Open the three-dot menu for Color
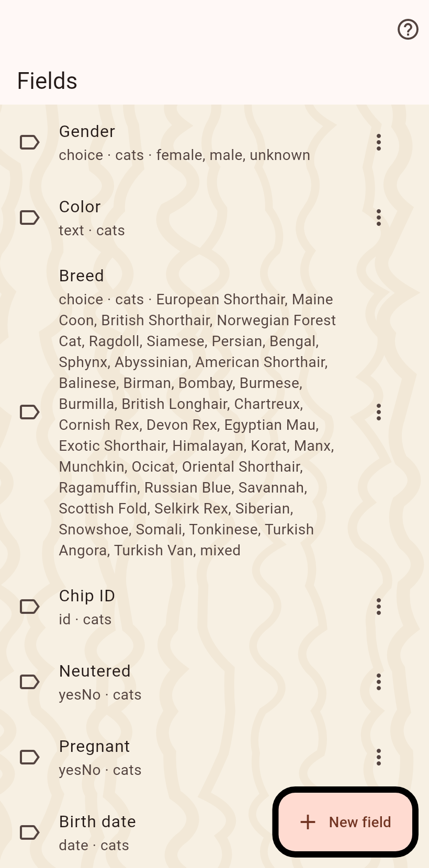The width and height of the screenshot is (429, 868). (x=379, y=218)
